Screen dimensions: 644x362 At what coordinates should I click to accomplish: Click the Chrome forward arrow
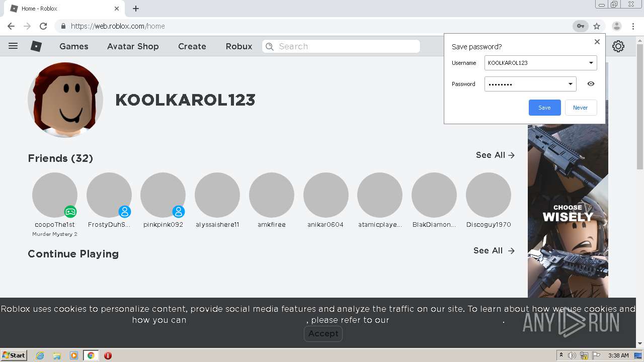pyautogui.click(x=27, y=26)
